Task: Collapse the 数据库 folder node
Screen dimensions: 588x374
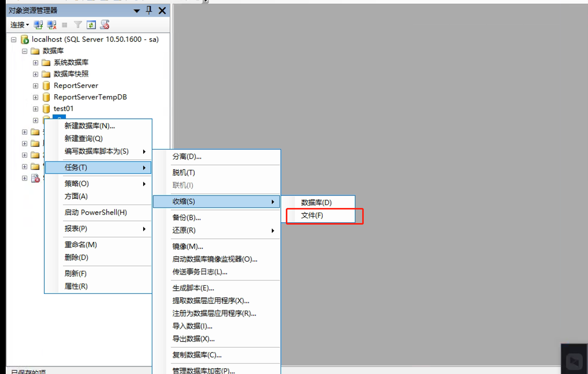Action: (24, 51)
